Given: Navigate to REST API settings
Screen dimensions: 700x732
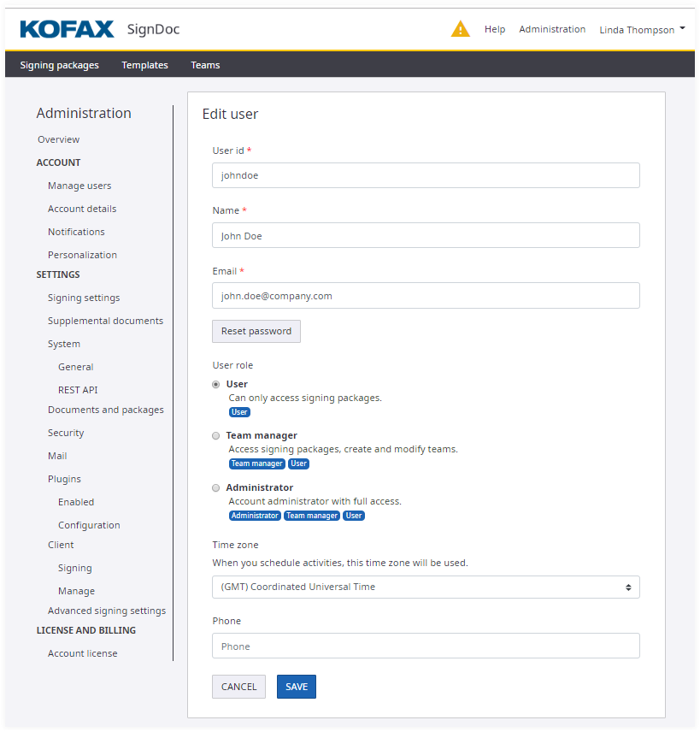Looking at the screenshot, I should (78, 390).
